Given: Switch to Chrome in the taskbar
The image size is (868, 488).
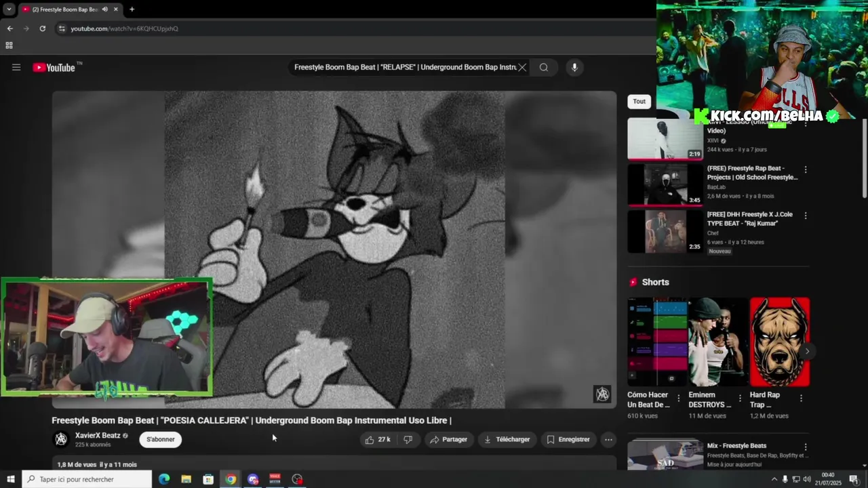Looking at the screenshot, I should coord(231,479).
